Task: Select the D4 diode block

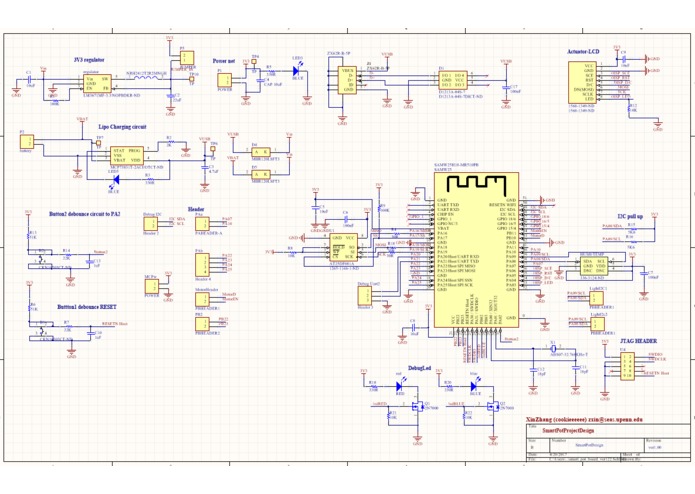Action: point(261,152)
